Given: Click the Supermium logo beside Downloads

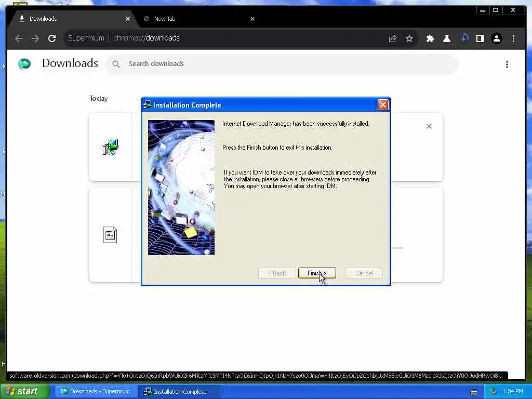Looking at the screenshot, I should click(x=24, y=64).
